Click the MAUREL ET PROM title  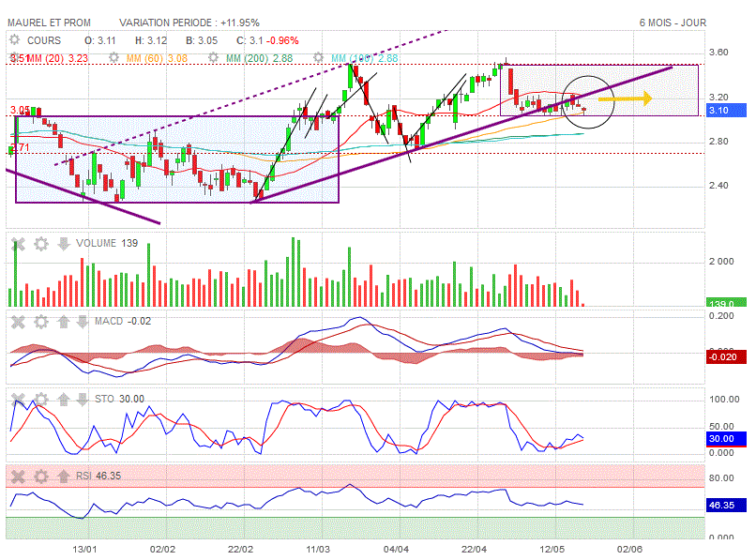tap(49, 23)
